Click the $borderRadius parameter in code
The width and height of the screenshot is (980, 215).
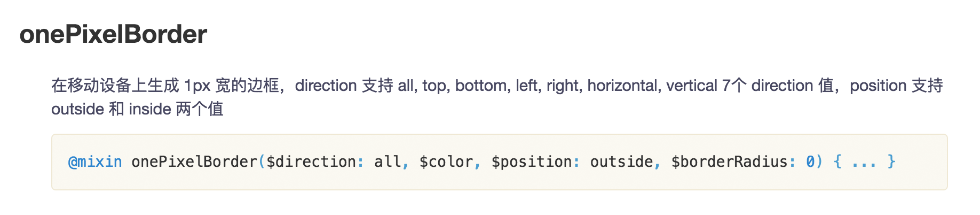(x=729, y=162)
